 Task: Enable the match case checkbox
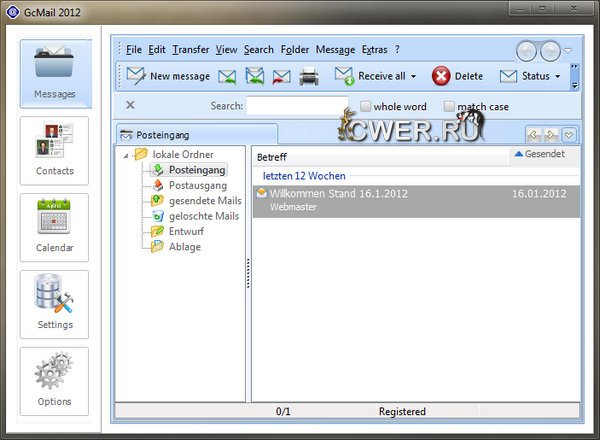[x=450, y=106]
